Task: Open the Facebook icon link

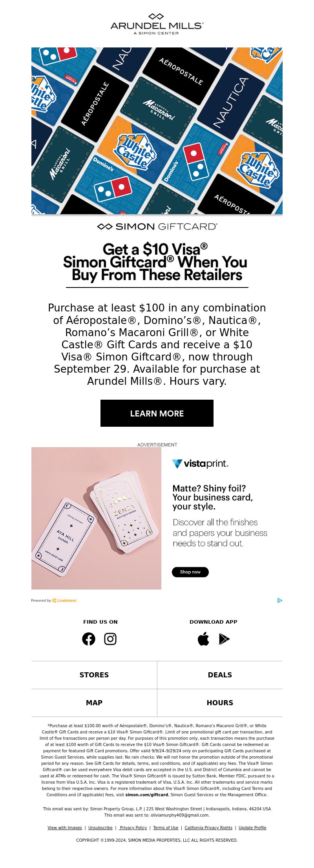Action: [89, 639]
